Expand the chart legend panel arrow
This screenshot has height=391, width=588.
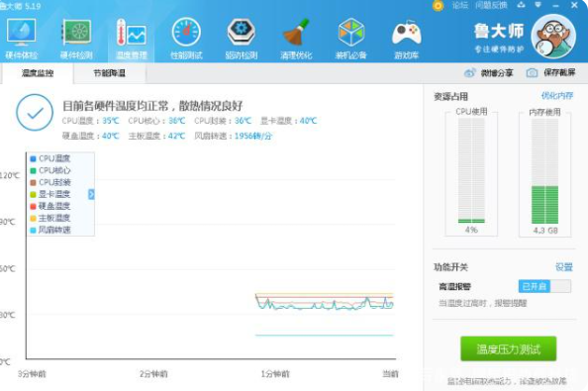pyautogui.click(x=91, y=194)
